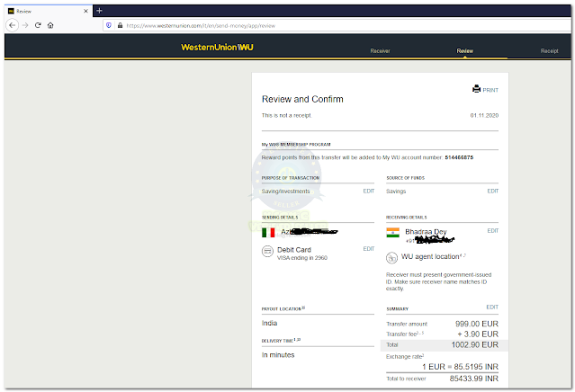The height and width of the screenshot is (392, 575).
Task: Click the India flag icon
Action: 392,233
